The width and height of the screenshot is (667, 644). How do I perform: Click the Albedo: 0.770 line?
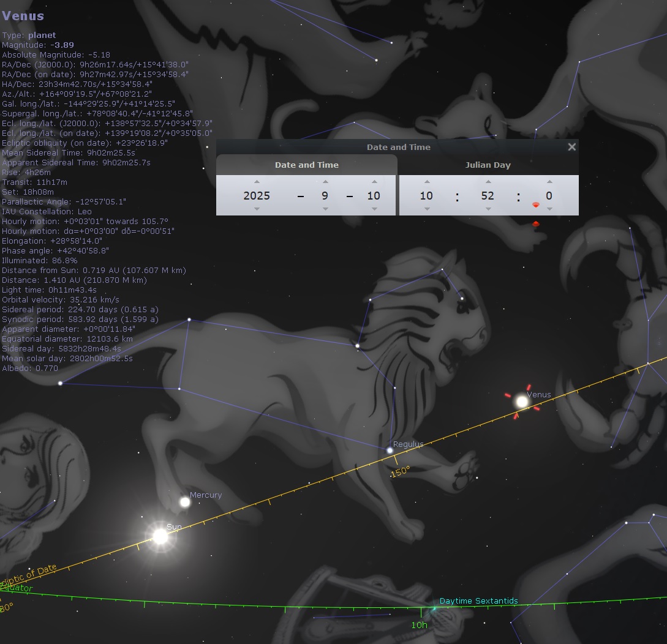point(30,368)
